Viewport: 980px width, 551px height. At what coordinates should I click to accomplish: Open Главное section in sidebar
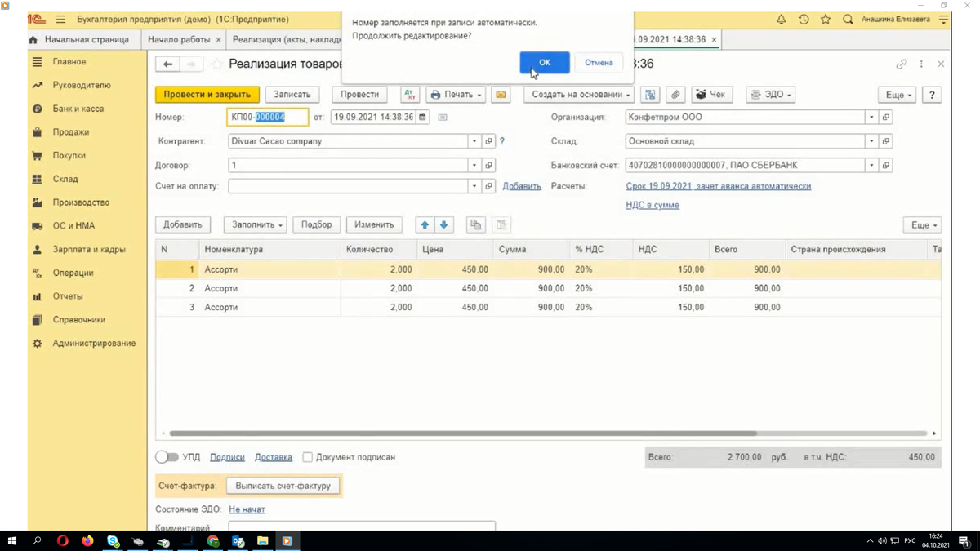pos(69,62)
